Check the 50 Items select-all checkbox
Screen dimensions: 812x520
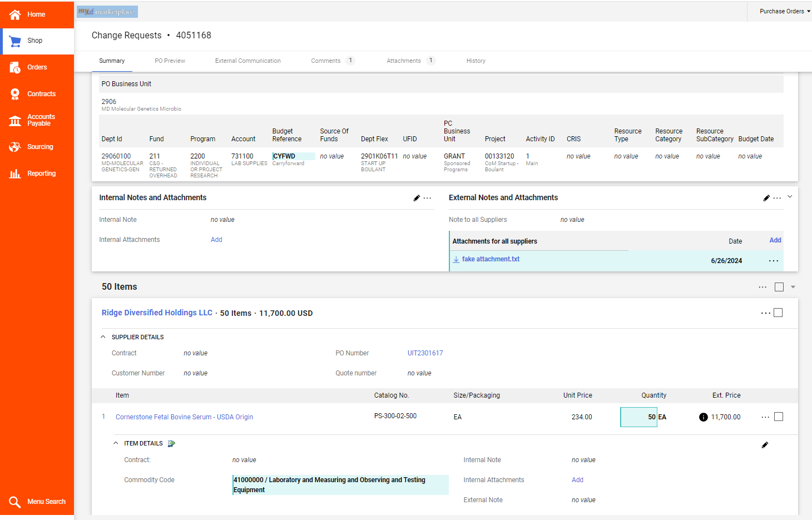(779, 287)
